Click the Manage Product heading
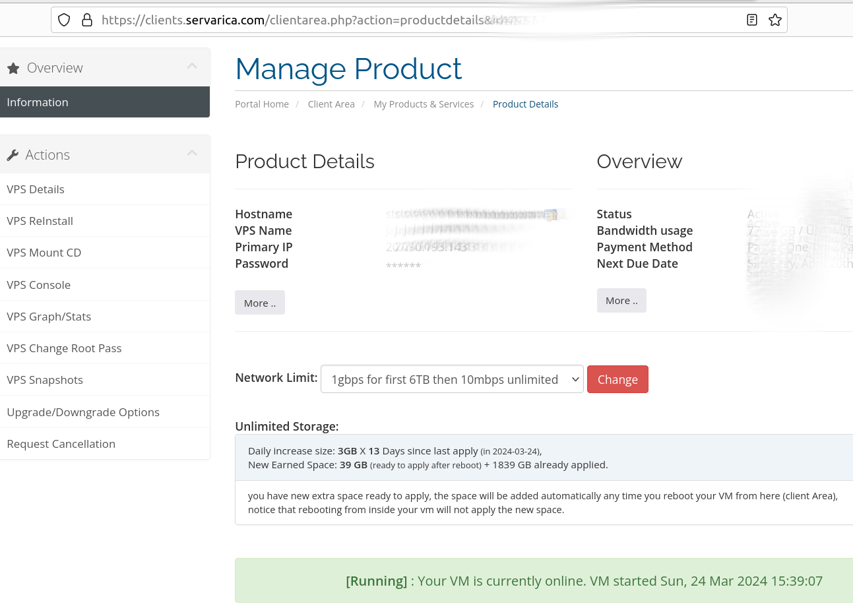 (x=348, y=69)
